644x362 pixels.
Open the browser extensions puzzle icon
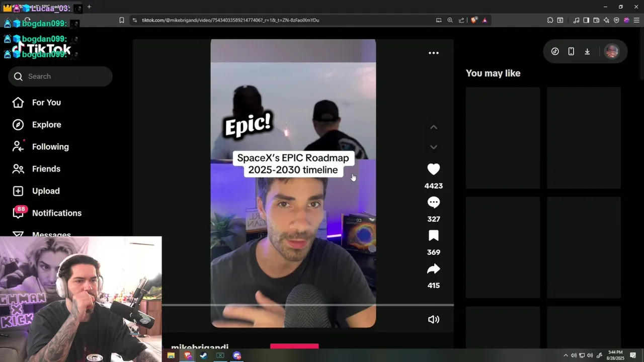coord(550,20)
